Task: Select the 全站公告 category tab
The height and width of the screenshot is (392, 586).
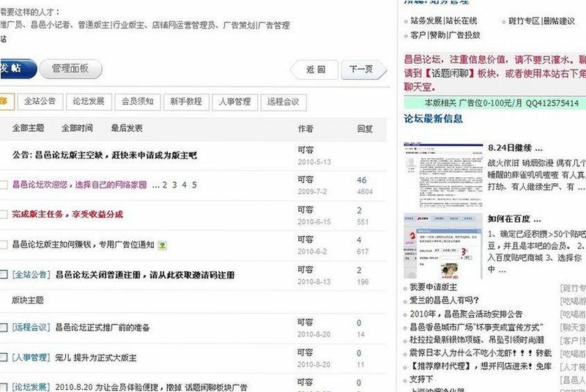Action: click(x=40, y=102)
